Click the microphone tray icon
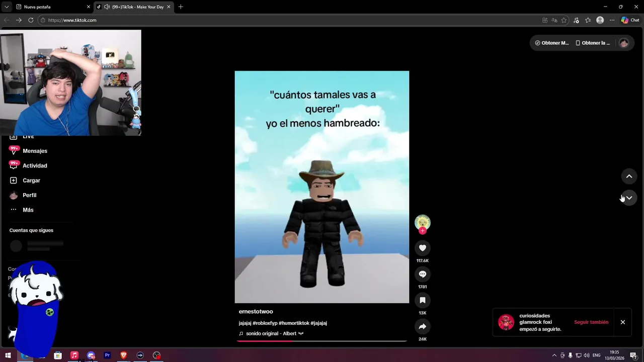Viewport: 644px width, 362px height. tap(570, 355)
